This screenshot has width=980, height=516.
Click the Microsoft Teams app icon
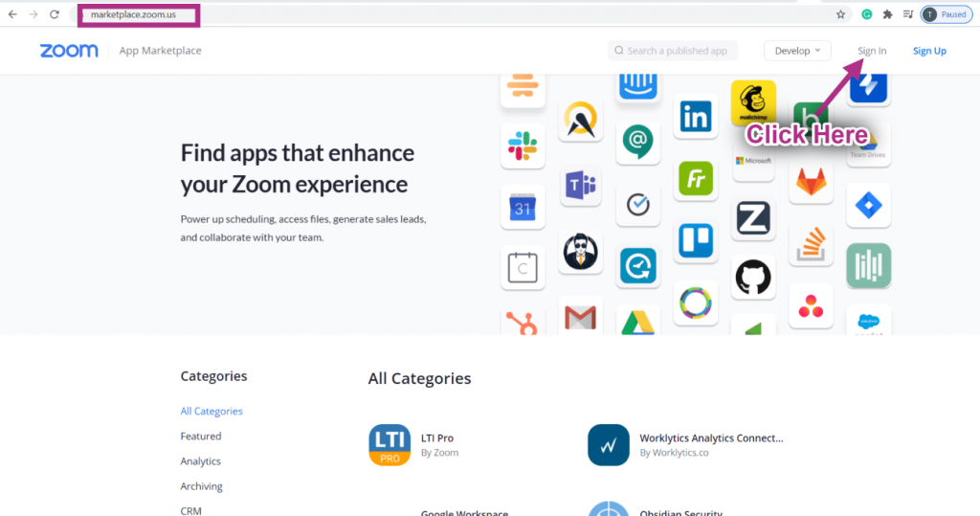point(581,185)
